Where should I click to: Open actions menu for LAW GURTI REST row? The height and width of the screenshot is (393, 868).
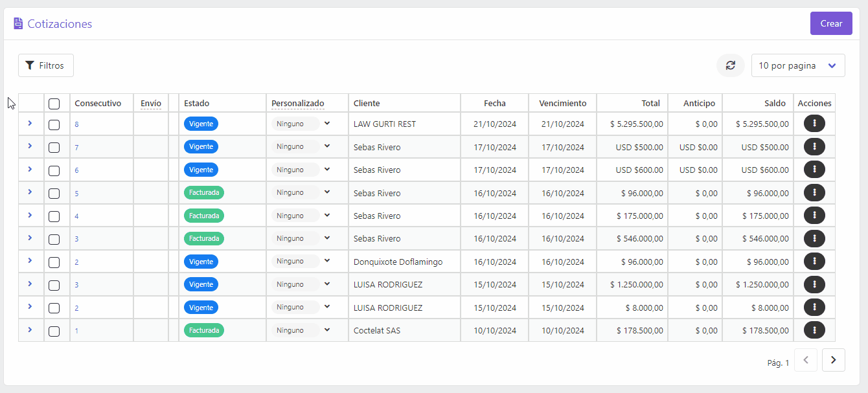click(x=814, y=124)
